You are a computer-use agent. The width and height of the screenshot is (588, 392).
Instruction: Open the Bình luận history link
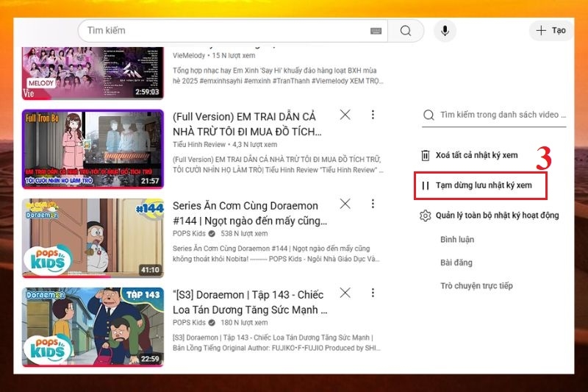pos(457,239)
